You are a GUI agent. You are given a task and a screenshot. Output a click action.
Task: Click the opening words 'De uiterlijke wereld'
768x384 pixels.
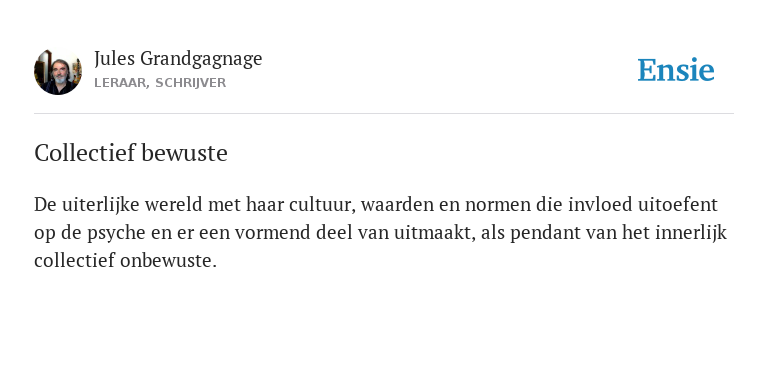(118, 205)
